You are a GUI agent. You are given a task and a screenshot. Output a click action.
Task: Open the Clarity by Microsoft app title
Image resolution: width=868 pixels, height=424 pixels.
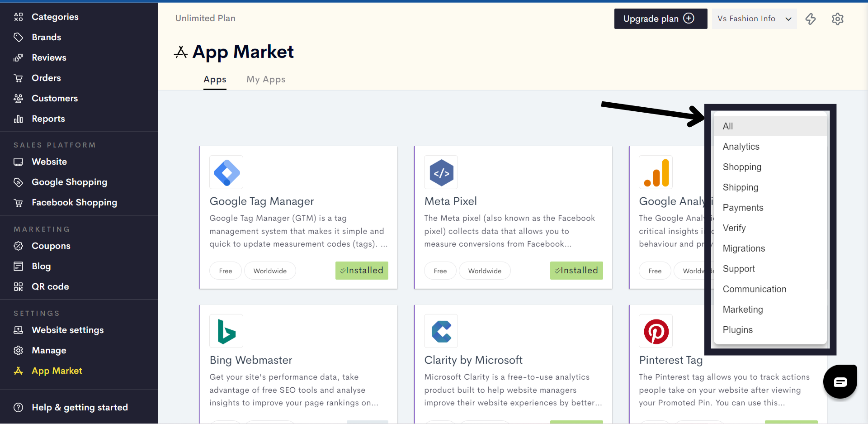pos(473,360)
